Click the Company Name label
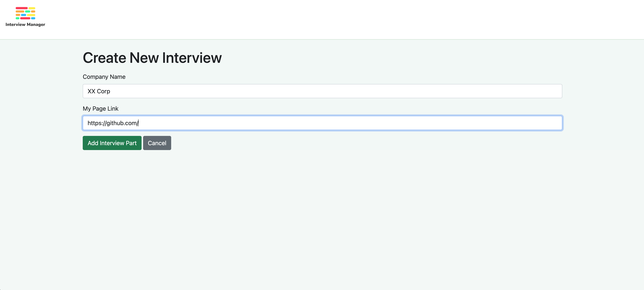 104,77
